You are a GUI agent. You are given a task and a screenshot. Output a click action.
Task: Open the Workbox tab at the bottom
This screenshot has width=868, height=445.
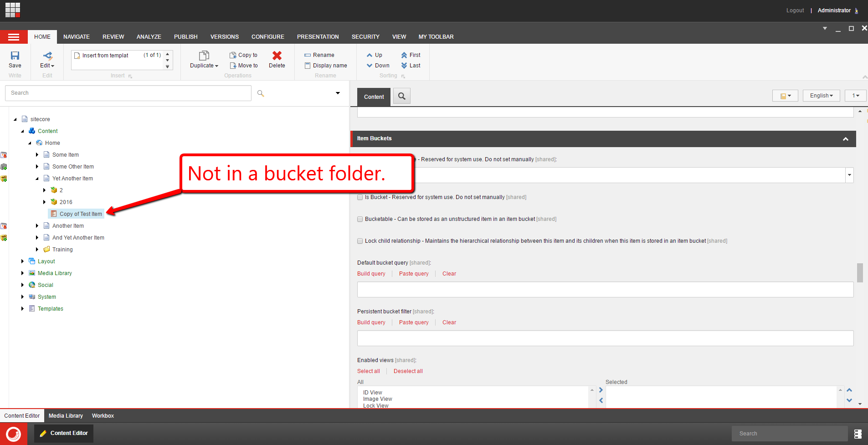pyautogui.click(x=103, y=416)
